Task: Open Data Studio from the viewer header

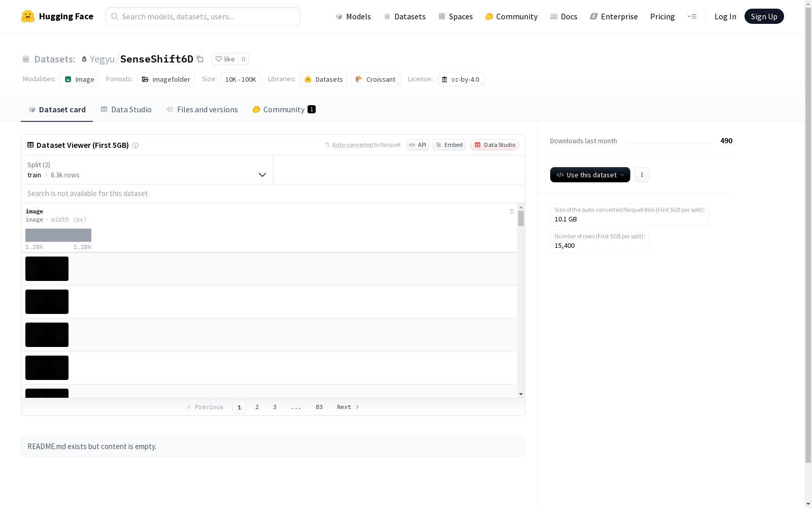Action: [495, 145]
